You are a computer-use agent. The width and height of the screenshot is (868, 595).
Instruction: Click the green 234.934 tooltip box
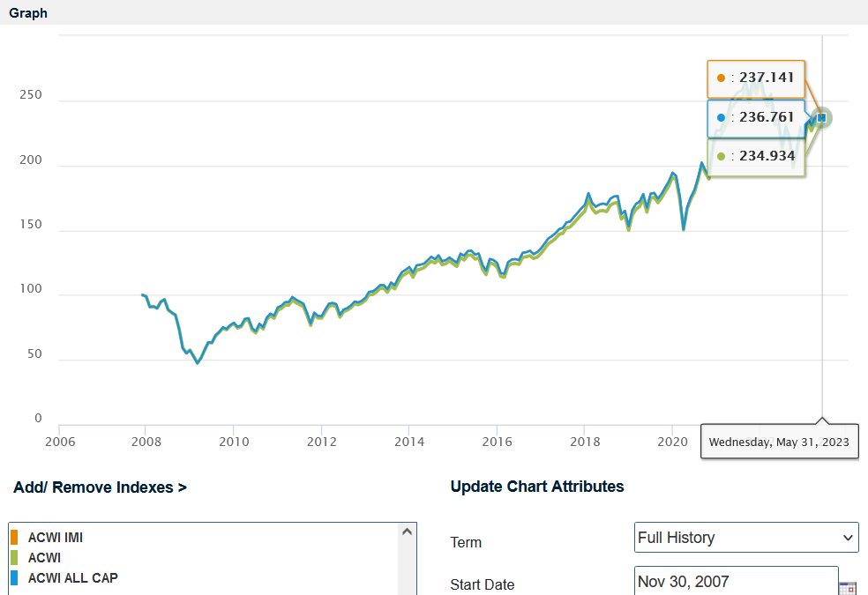(755, 157)
